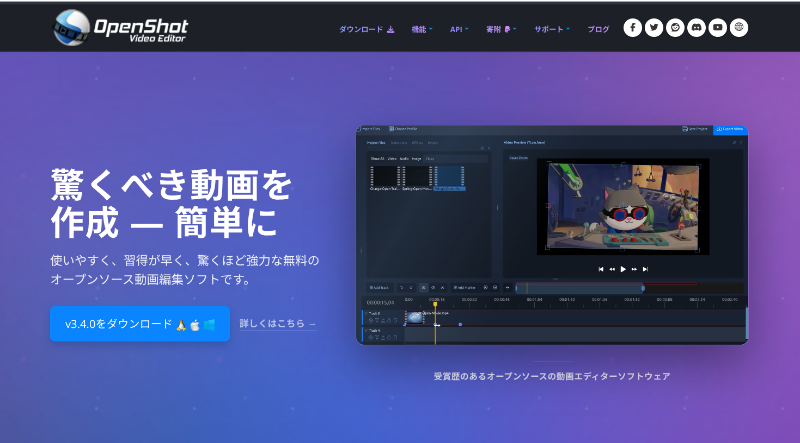Open the ダウンロード page in the navbar
Screen dimensions: 800x443
[366, 29]
